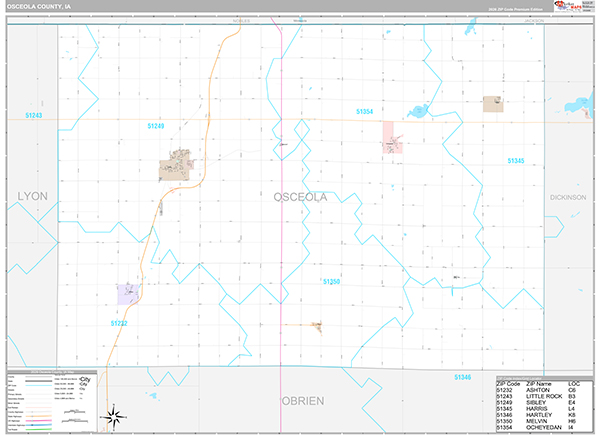Select OCHEYEDAN in the ZIP index table
Viewport: 600px width, 435px height.
coord(544,427)
